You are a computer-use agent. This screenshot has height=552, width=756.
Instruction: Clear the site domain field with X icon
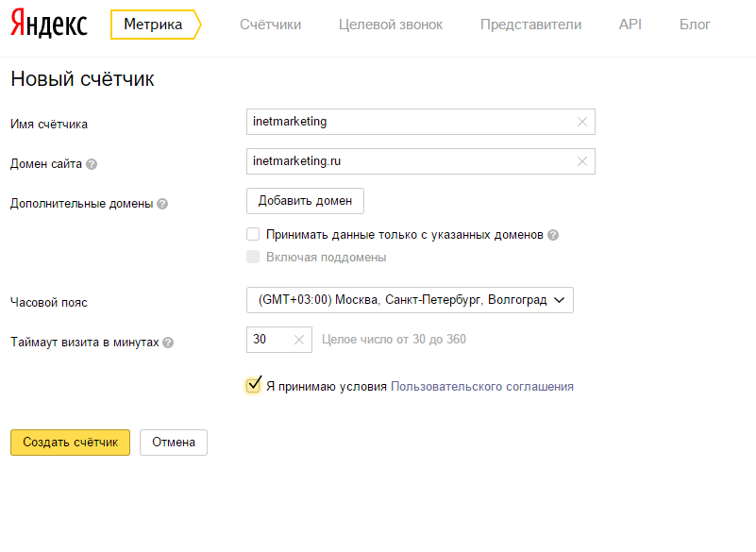(x=582, y=161)
